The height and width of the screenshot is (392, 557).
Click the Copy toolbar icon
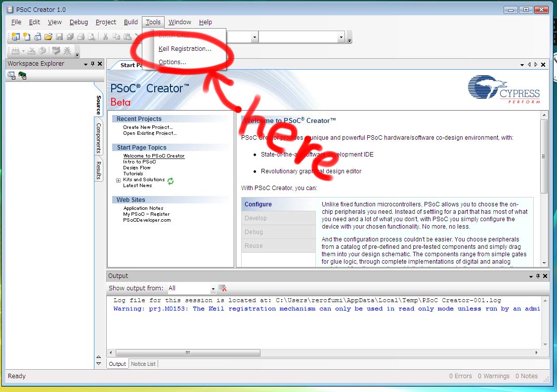[116, 37]
